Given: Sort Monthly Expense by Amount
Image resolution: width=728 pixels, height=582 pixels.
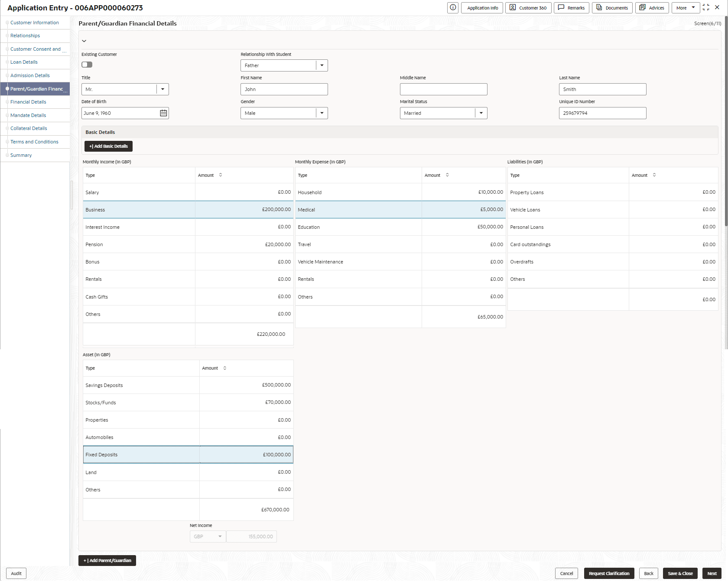Looking at the screenshot, I should click(447, 175).
